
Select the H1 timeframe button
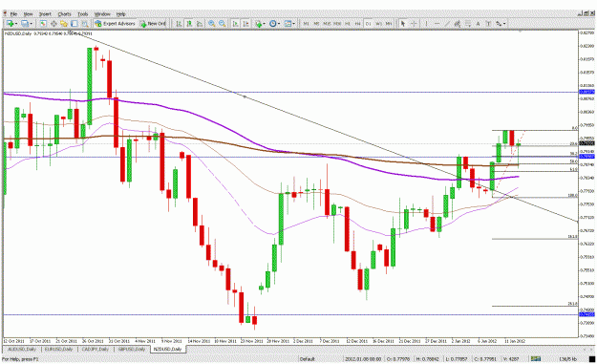coord(348,24)
